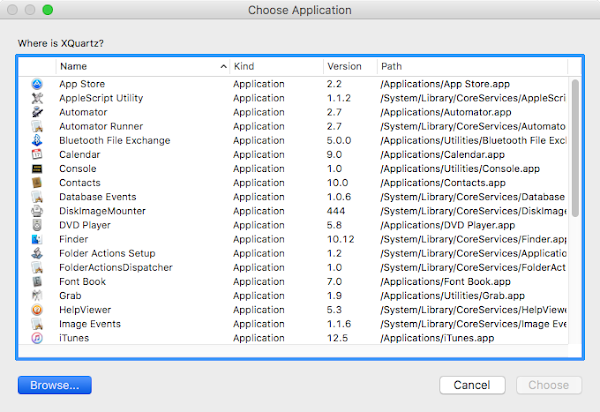Screen dimensions: 600x412
Task: Click path /Applications/Utilities/Console.app
Action: pyautogui.click(x=460, y=169)
